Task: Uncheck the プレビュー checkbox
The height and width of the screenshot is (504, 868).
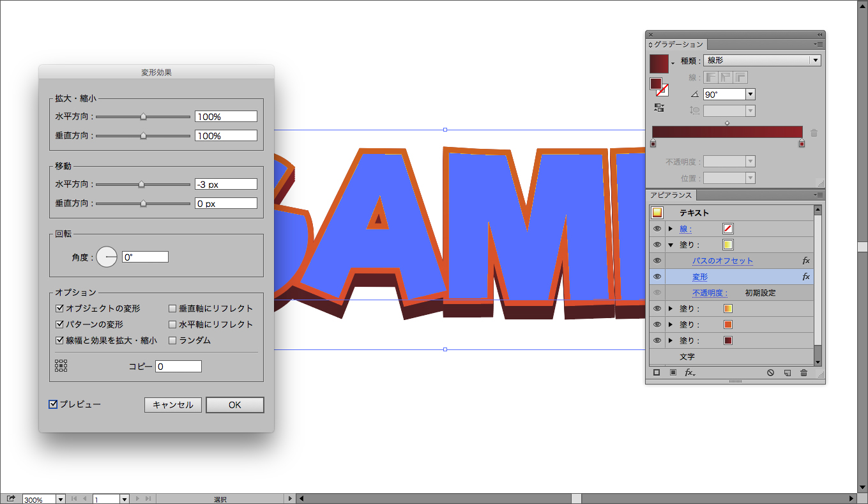Action: point(54,404)
